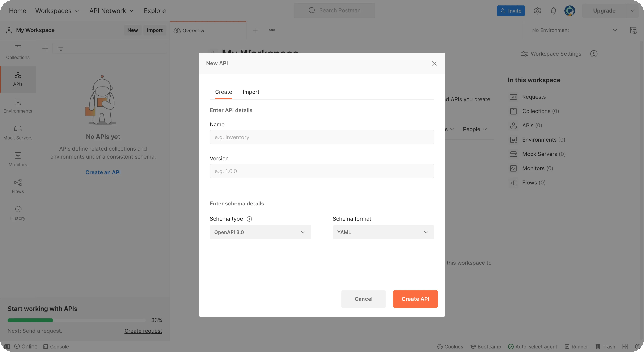Open the No Environment selector

click(x=574, y=30)
